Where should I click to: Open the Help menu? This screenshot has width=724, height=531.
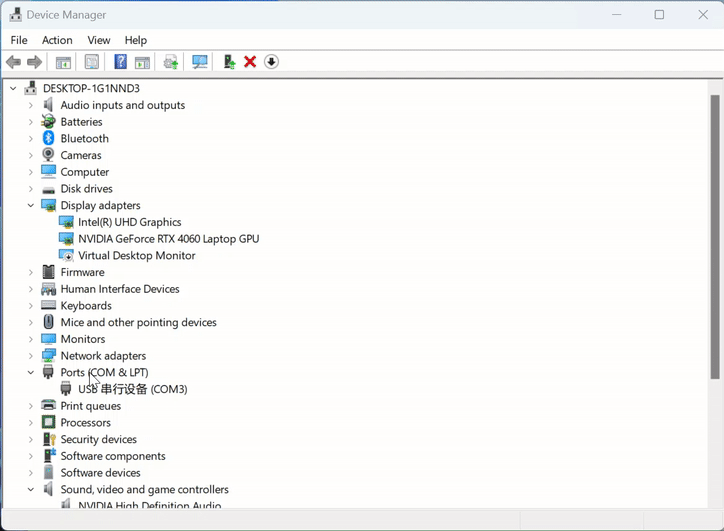coord(136,40)
